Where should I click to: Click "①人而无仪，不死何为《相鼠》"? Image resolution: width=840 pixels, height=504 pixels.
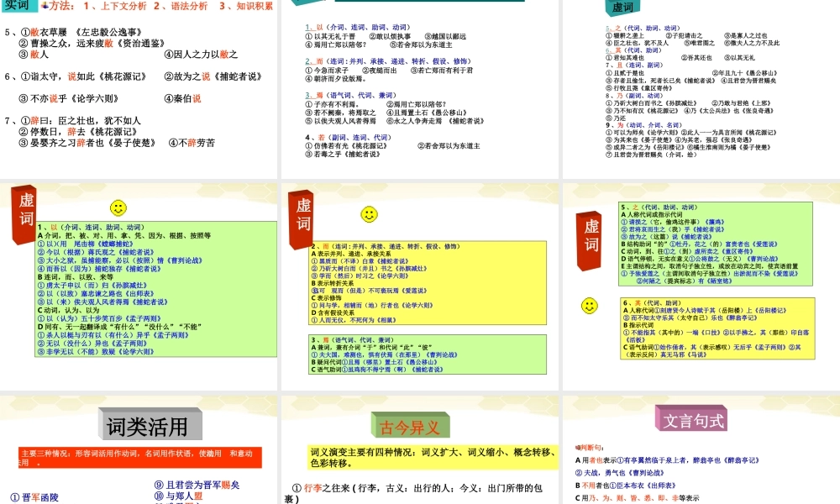pyautogui.click(x=354, y=320)
